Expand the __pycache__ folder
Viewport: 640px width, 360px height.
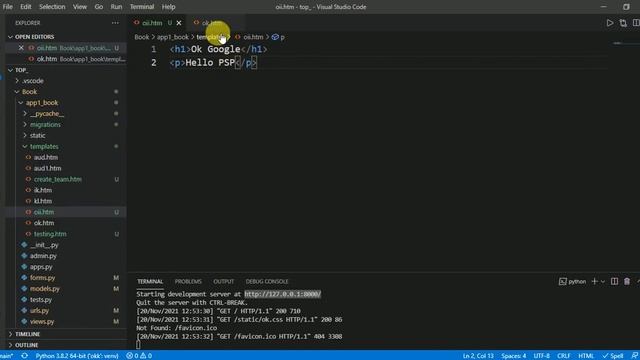47,113
